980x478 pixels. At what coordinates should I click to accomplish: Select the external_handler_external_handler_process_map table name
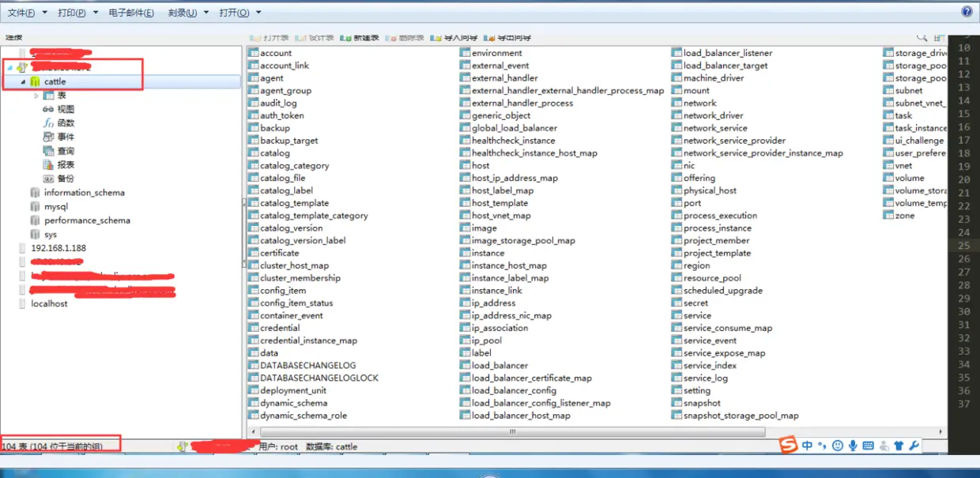tap(568, 91)
